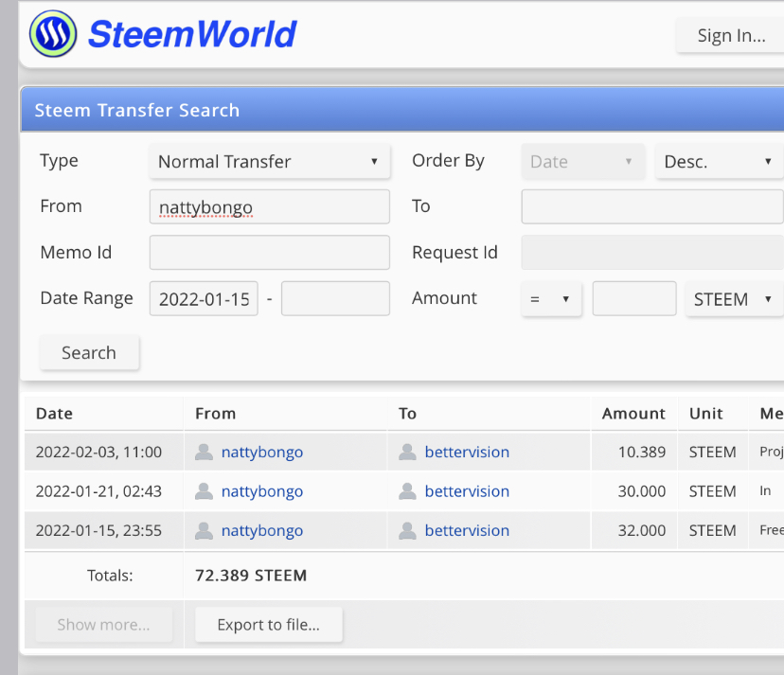Click the empty end date field
The height and width of the screenshot is (675, 784).
click(x=335, y=298)
